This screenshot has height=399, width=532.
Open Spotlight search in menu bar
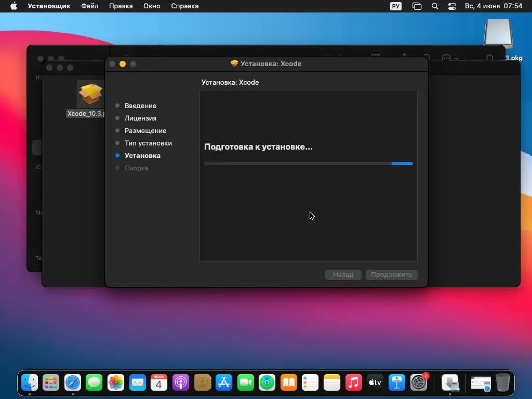tap(435, 6)
